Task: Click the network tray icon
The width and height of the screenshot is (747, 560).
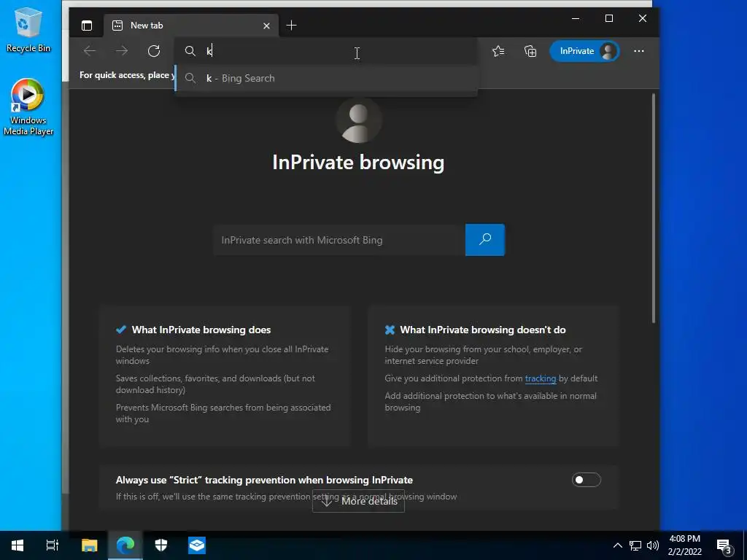Action: tap(635, 545)
